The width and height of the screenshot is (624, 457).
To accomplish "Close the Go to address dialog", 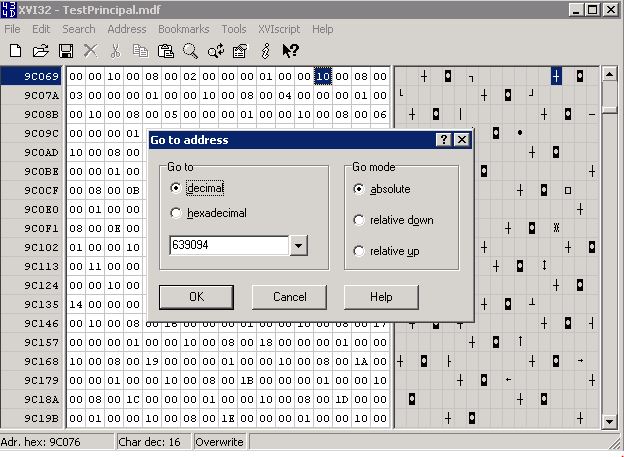I will [x=462, y=140].
